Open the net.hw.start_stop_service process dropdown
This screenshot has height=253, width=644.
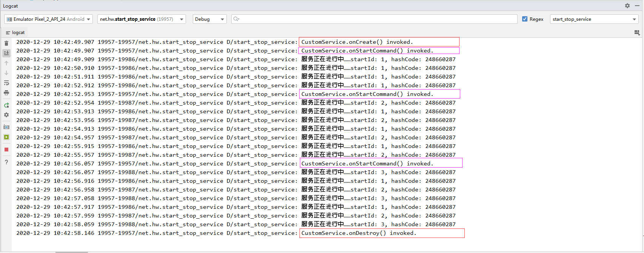pos(141,19)
